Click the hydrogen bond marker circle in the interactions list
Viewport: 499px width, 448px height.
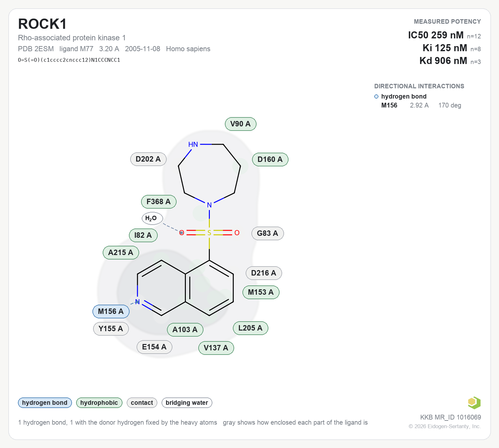[x=376, y=96]
